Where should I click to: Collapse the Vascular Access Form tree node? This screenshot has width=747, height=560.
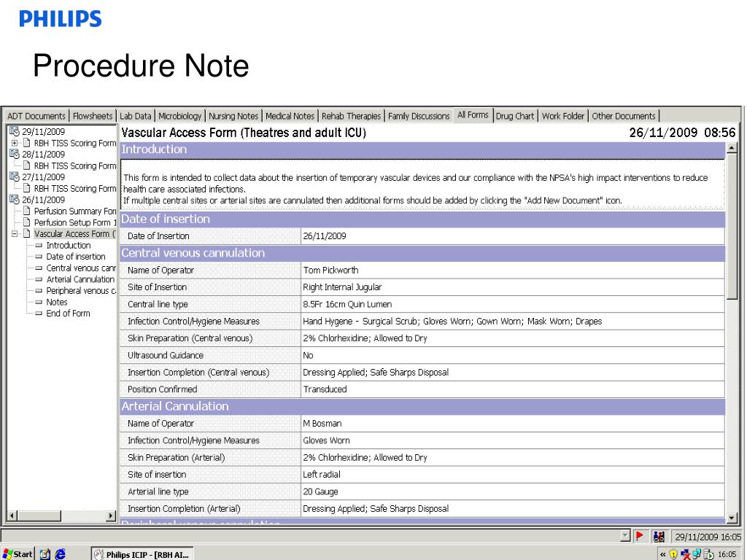15,234
